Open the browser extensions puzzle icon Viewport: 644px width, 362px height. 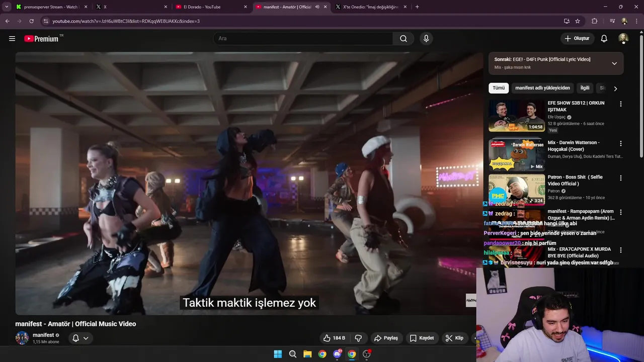[x=595, y=21]
